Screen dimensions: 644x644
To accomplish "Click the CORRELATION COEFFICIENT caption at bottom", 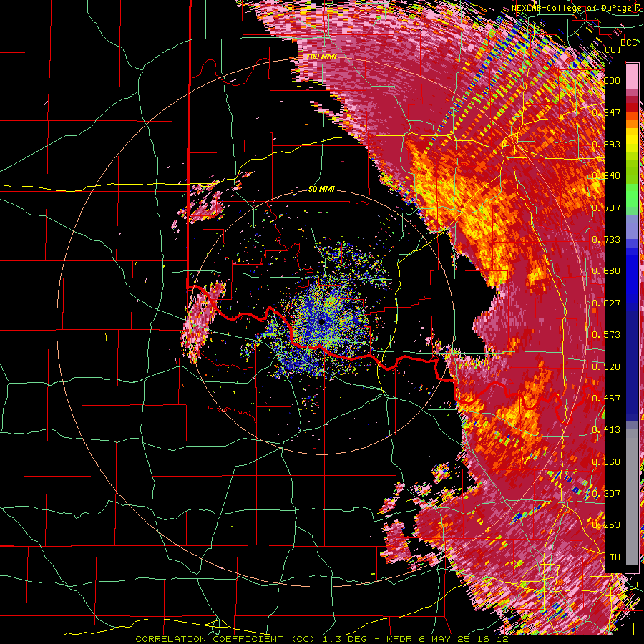I will pyautogui.click(x=322, y=639).
